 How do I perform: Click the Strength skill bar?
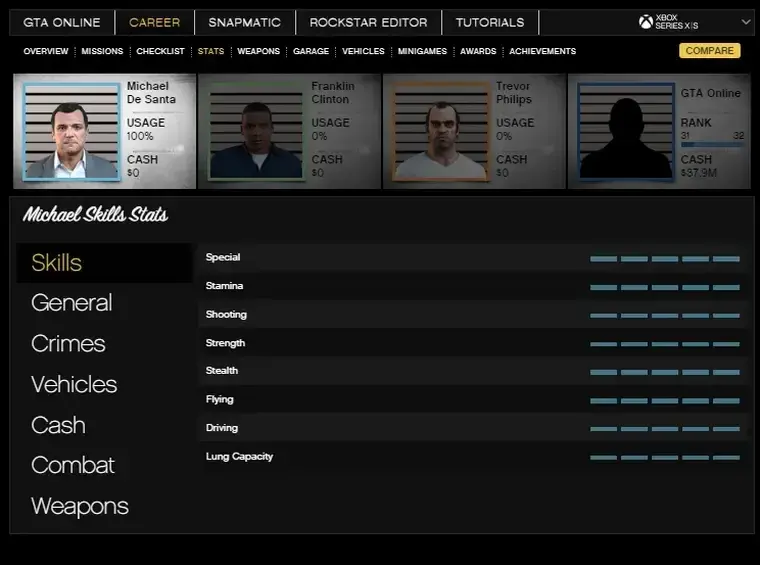tap(665, 344)
